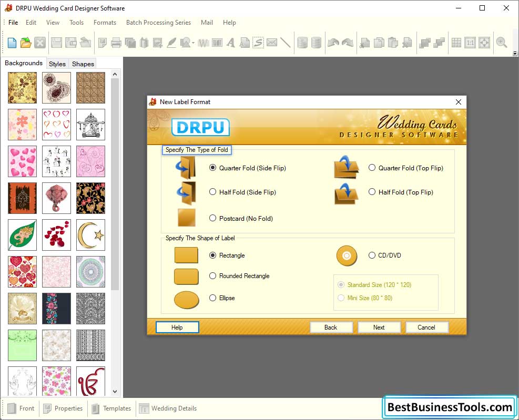The height and width of the screenshot is (420, 519).
Task: Open the Formats menu
Action: 105,23
